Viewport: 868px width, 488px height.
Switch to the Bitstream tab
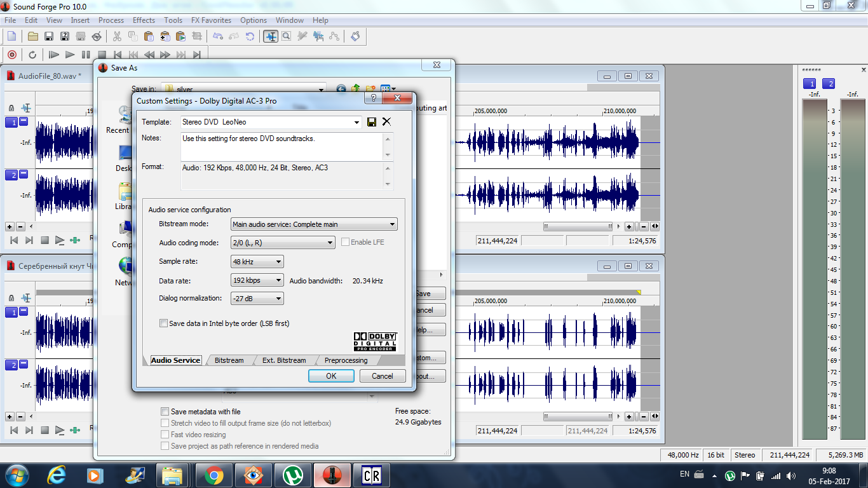229,360
